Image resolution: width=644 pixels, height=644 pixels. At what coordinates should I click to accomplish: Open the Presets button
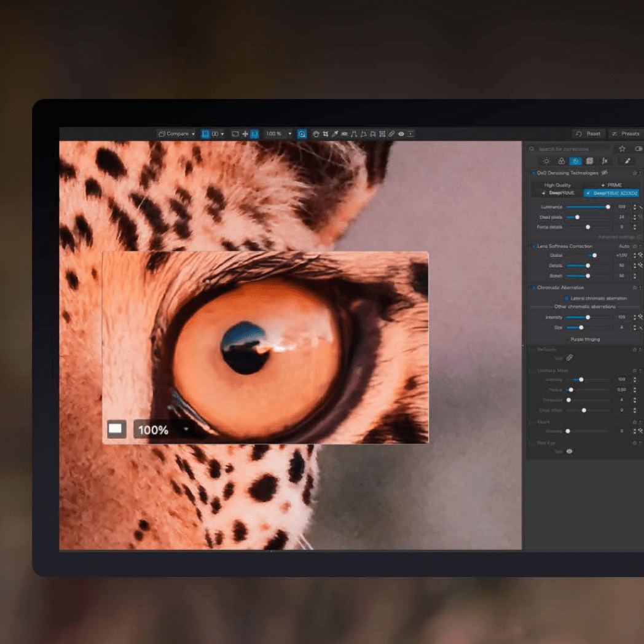click(x=626, y=134)
